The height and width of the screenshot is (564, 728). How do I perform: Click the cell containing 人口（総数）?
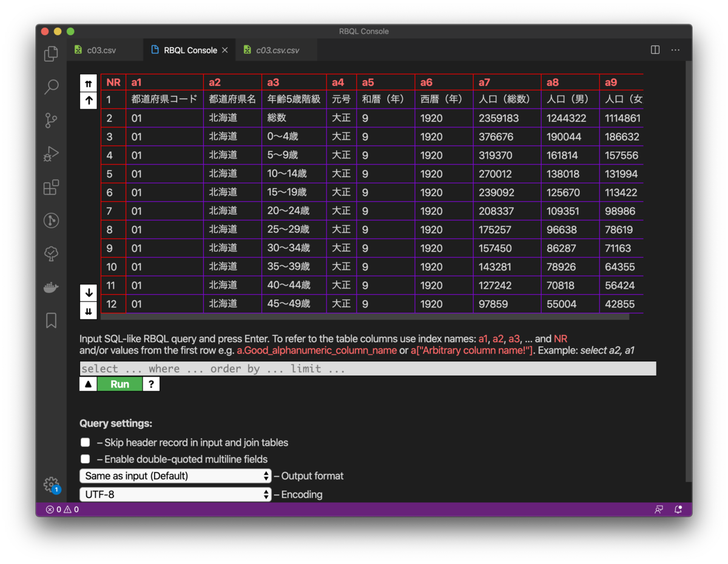coord(507,99)
